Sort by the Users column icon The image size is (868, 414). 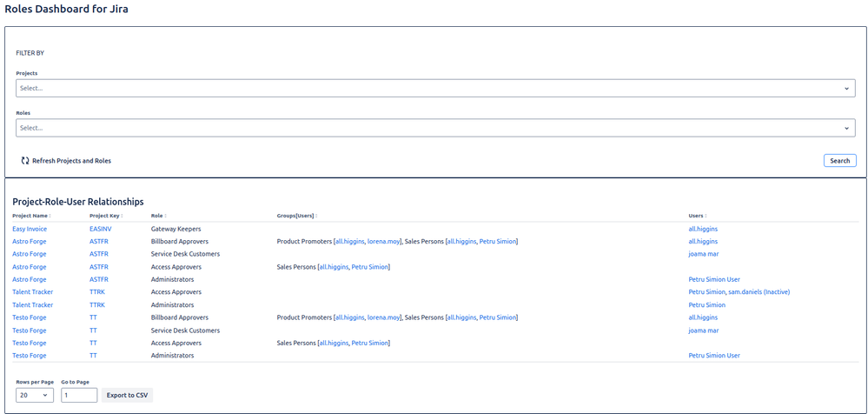coord(706,217)
